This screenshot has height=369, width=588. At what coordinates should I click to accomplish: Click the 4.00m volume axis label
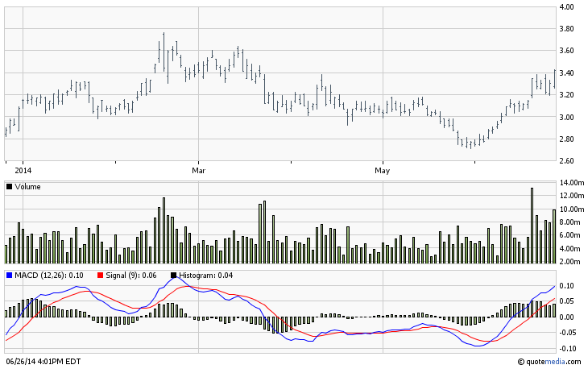click(x=570, y=248)
